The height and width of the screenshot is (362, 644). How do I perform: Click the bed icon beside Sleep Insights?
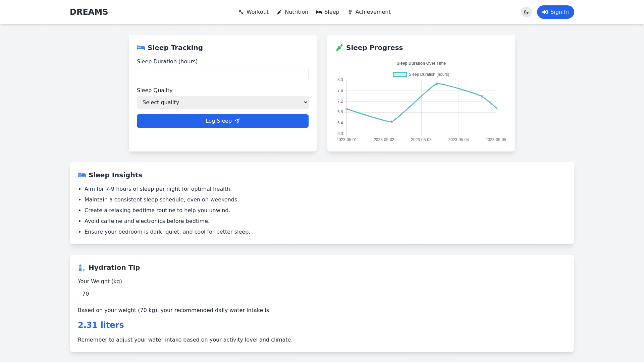[82, 175]
